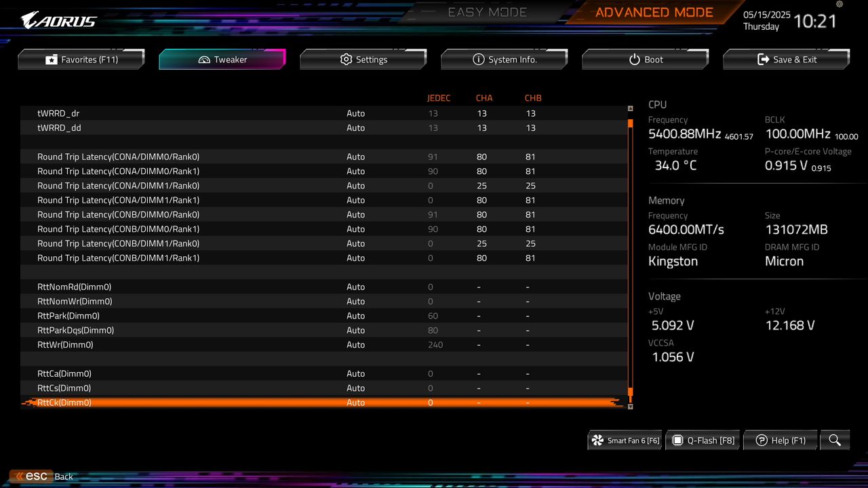The image size is (868, 488).
Task: Open the Save & Exit tab
Action: click(x=787, y=60)
